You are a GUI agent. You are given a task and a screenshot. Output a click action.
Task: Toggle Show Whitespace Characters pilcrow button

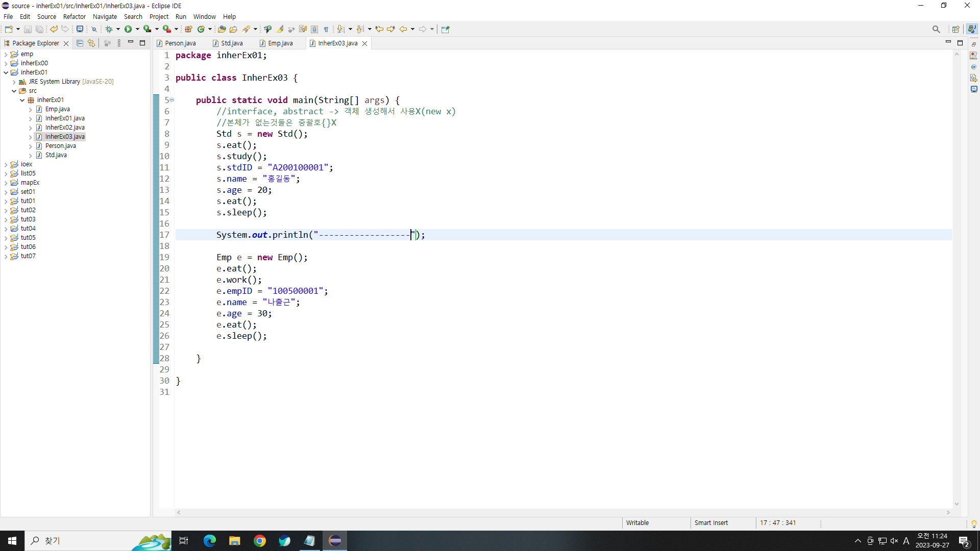(326, 29)
